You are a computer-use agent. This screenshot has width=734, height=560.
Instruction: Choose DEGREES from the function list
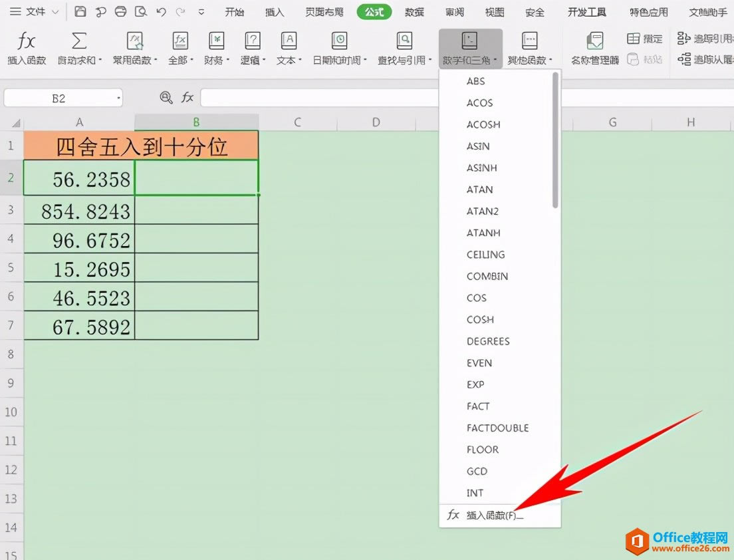point(488,341)
